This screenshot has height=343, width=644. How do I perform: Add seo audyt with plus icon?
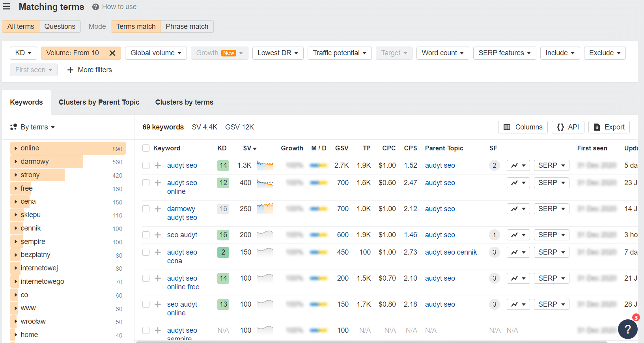click(158, 235)
